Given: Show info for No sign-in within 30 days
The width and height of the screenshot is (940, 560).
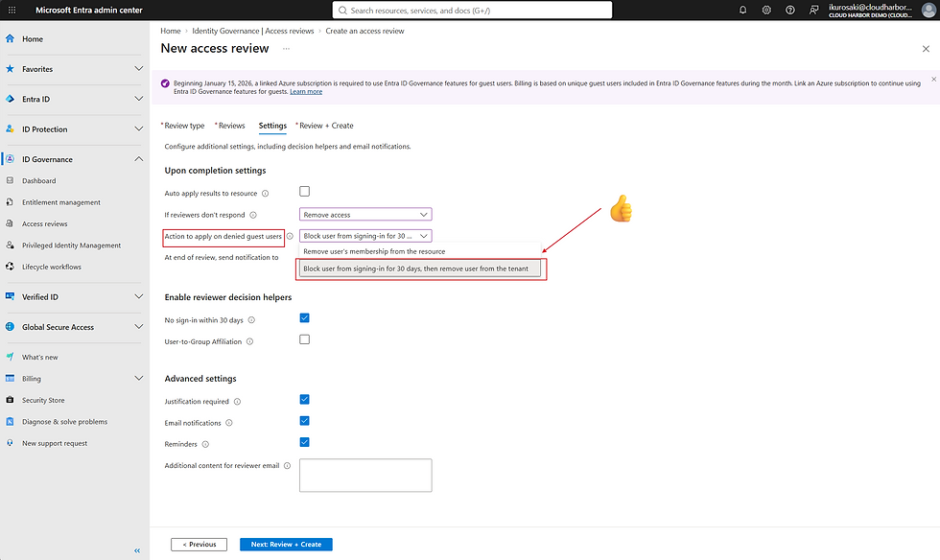Looking at the screenshot, I should (x=251, y=320).
